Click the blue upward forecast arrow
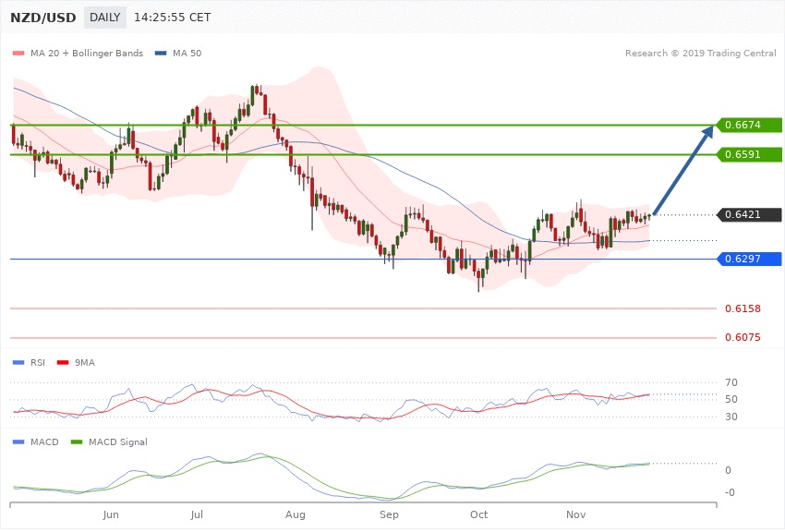This screenshot has height=532, width=785. click(684, 176)
